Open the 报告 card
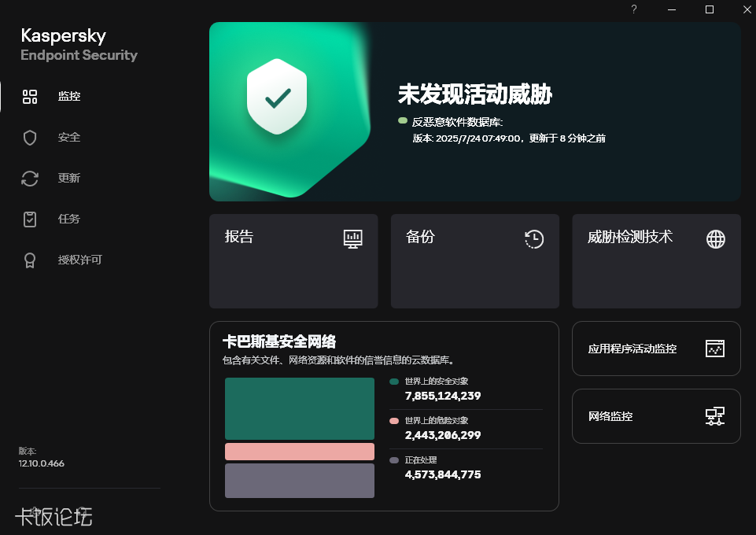756x535 pixels. 293,261
